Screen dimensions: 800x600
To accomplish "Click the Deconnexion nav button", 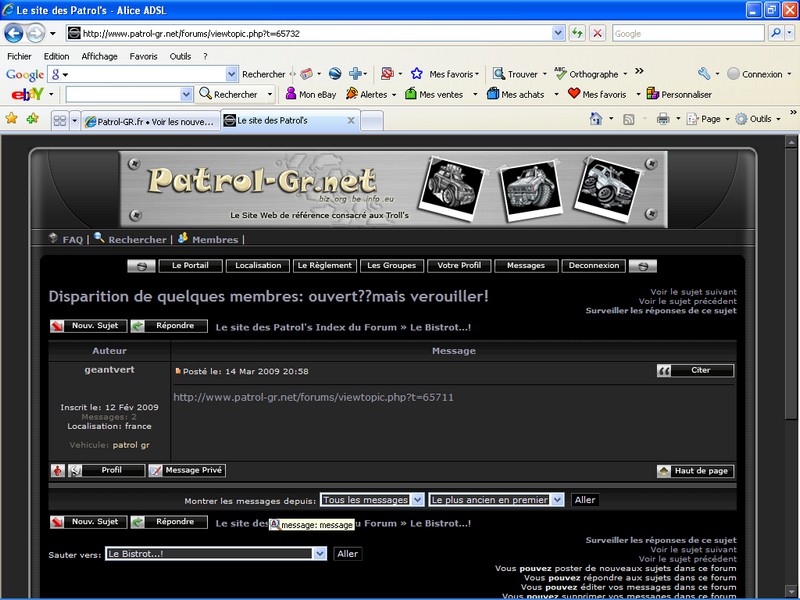I will pyautogui.click(x=593, y=266).
